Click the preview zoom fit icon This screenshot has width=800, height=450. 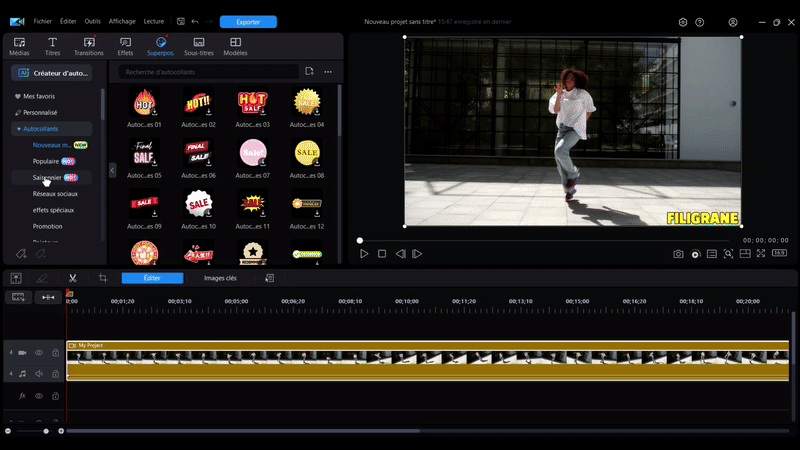pyautogui.click(x=728, y=254)
